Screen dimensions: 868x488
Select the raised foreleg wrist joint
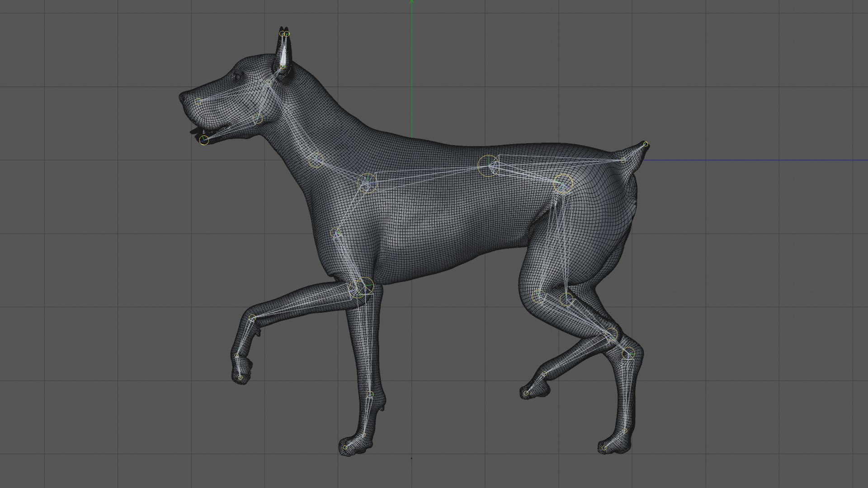(x=253, y=318)
